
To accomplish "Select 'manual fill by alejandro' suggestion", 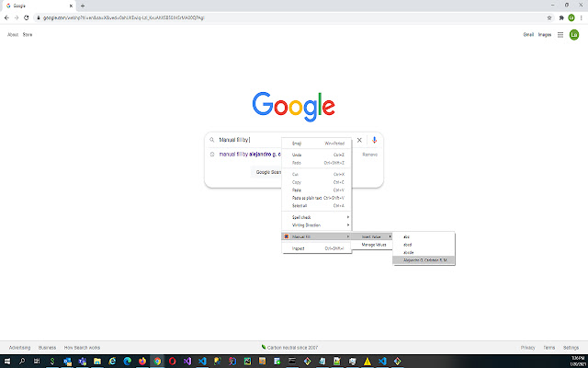I will point(249,155).
